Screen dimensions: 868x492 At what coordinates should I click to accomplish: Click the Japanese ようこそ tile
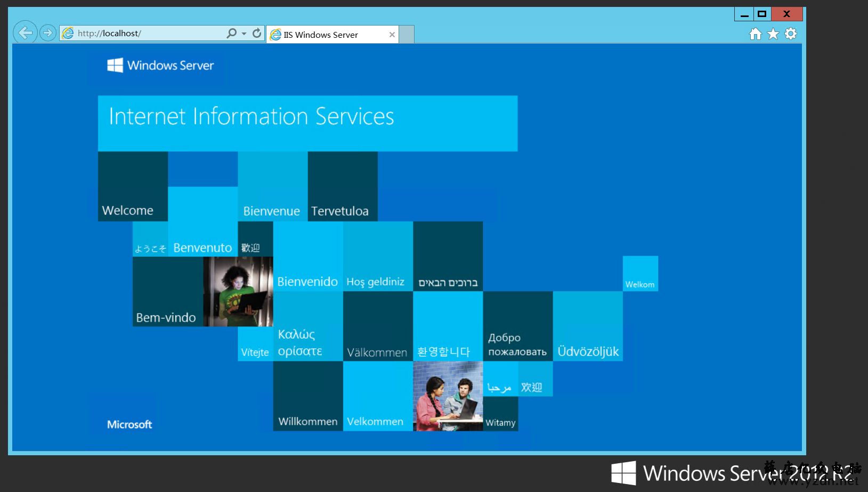pos(150,239)
